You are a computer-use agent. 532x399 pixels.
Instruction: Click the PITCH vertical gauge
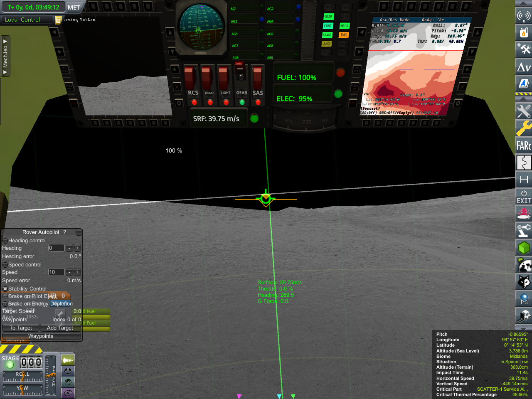point(50,376)
